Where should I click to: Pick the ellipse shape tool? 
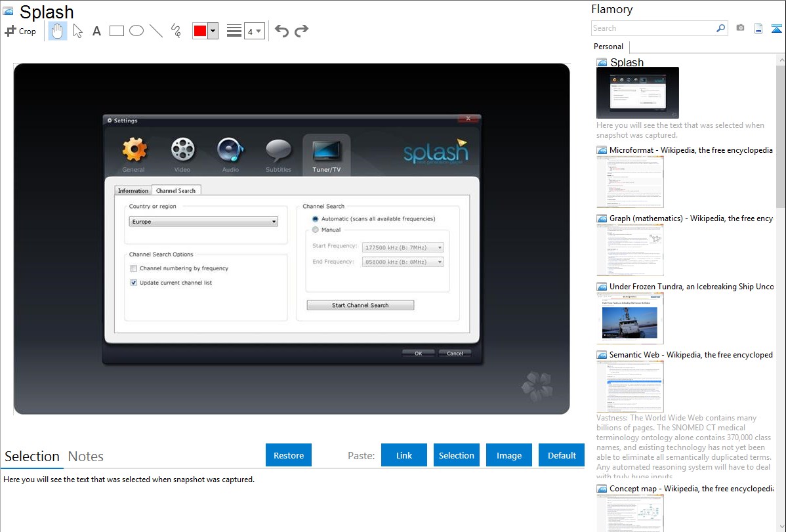pyautogui.click(x=136, y=31)
